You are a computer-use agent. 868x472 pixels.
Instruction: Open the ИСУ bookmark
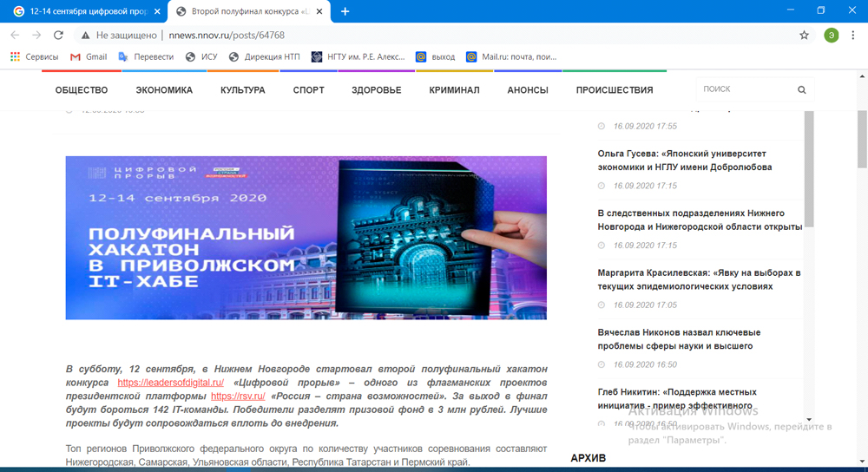pos(201,56)
